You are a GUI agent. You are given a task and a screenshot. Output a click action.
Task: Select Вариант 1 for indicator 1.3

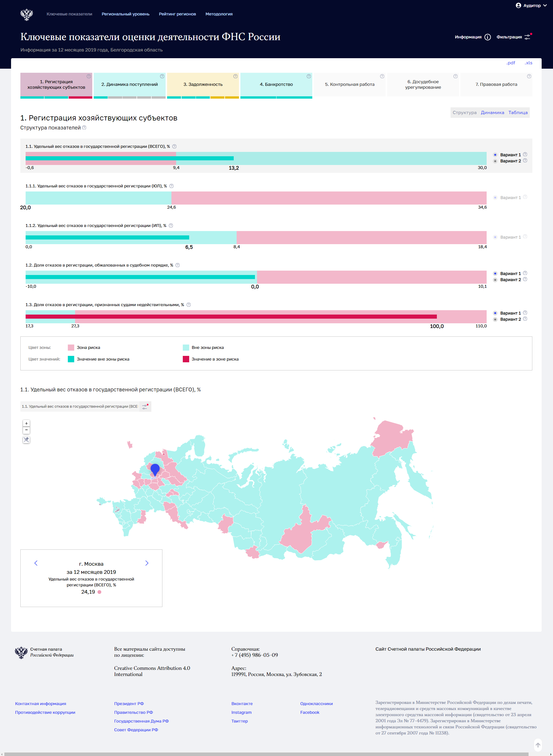495,313
